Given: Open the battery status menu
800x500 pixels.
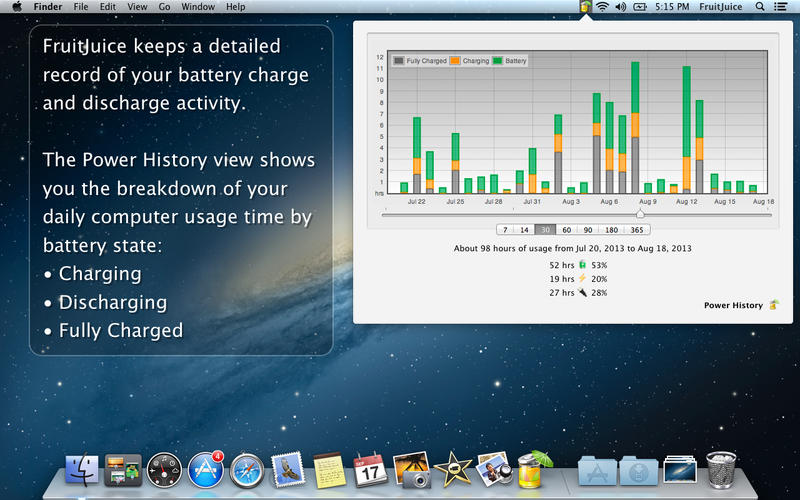Looking at the screenshot, I should point(639,7).
